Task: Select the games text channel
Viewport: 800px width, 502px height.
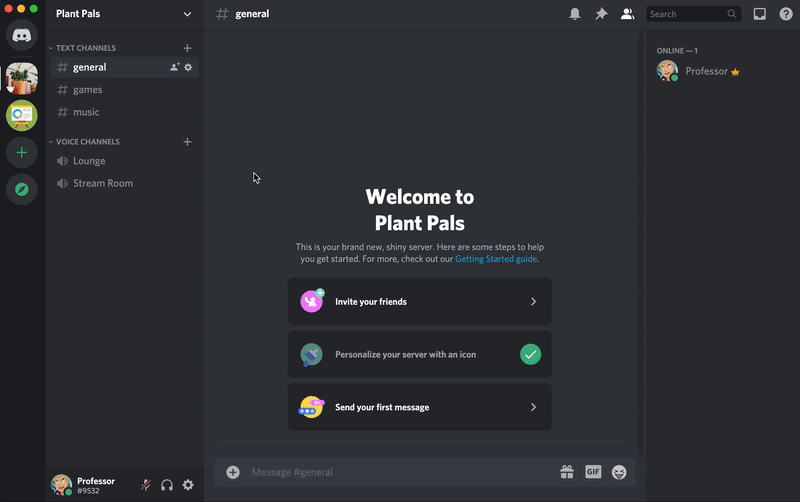Action: click(88, 90)
